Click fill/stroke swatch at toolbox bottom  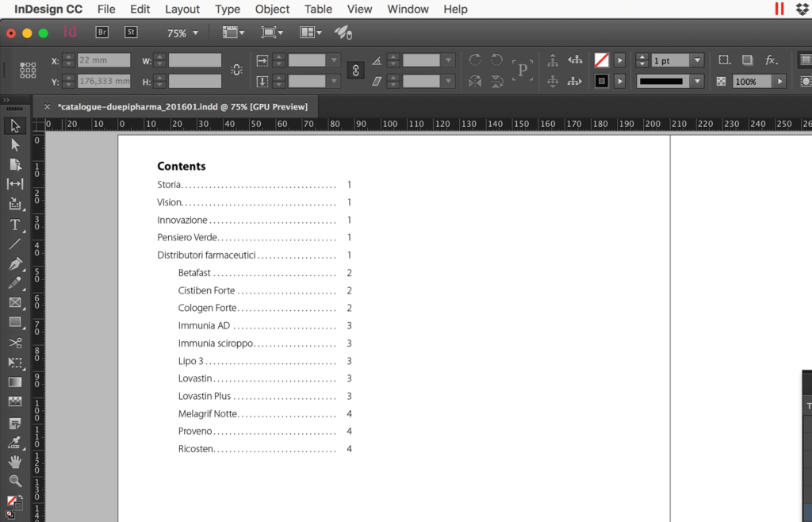[x=13, y=502]
